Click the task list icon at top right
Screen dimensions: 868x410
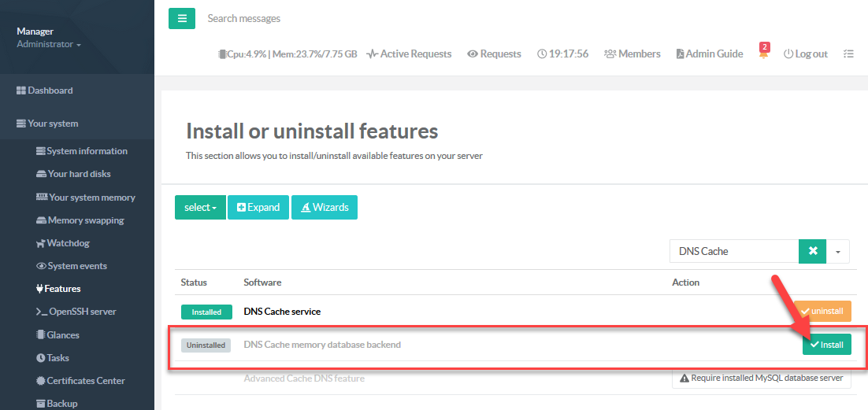pos(848,54)
